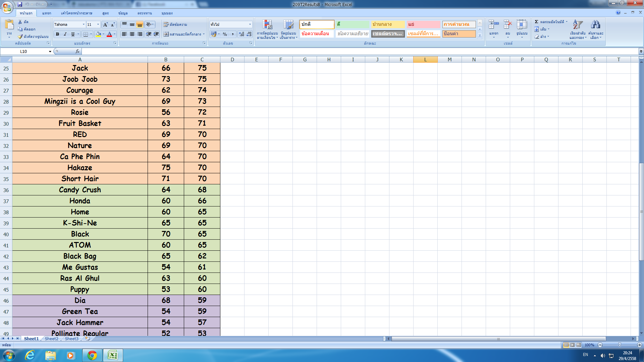Toggle Wrap Text button

[x=175, y=24]
